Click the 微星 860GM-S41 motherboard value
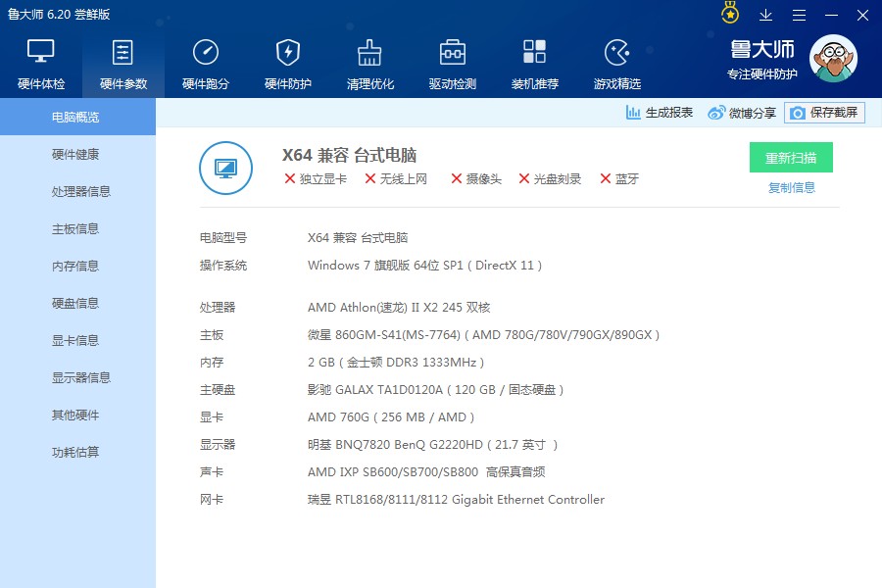The image size is (882, 588). pyautogui.click(x=484, y=335)
